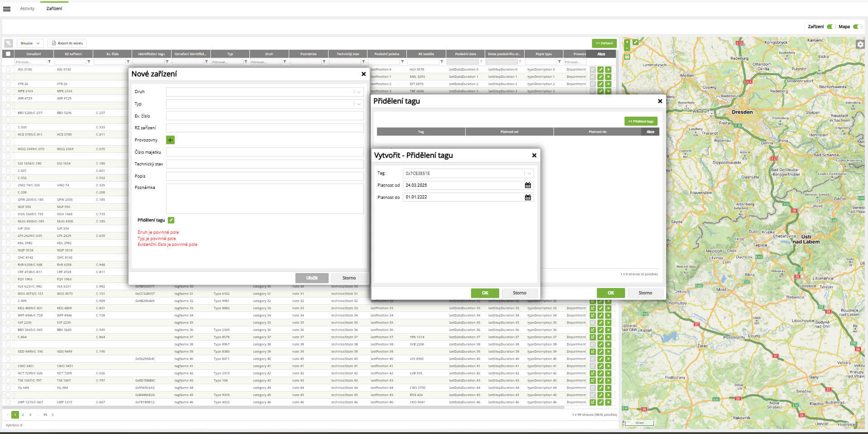
Task: Delete the AIG 3130 row
Action: [x=608, y=70]
